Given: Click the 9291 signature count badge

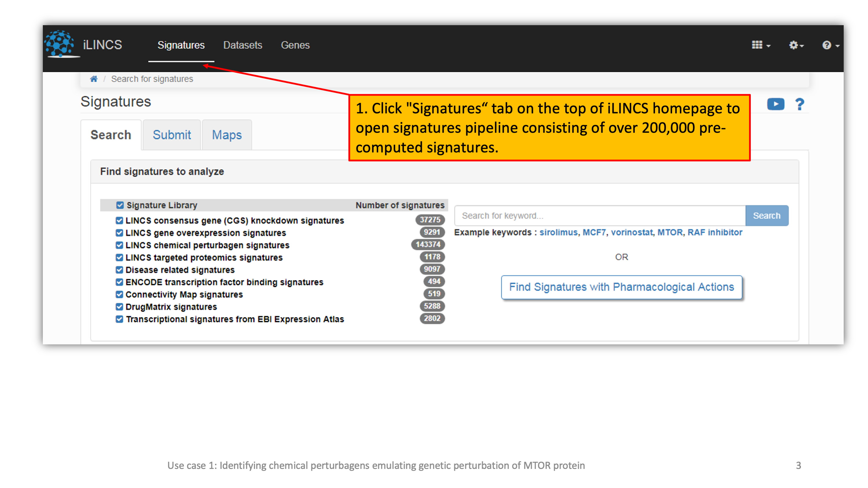Looking at the screenshot, I should [432, 232].
